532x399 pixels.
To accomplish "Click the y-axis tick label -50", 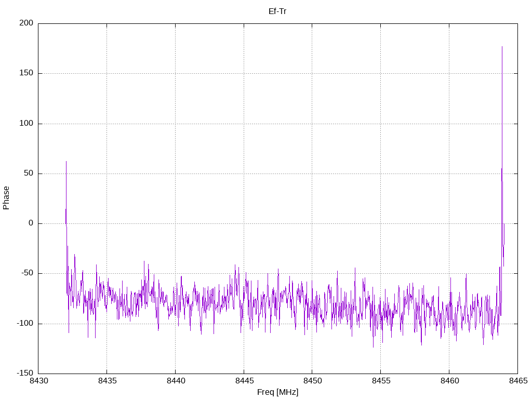I will click(x=28, y=273).
